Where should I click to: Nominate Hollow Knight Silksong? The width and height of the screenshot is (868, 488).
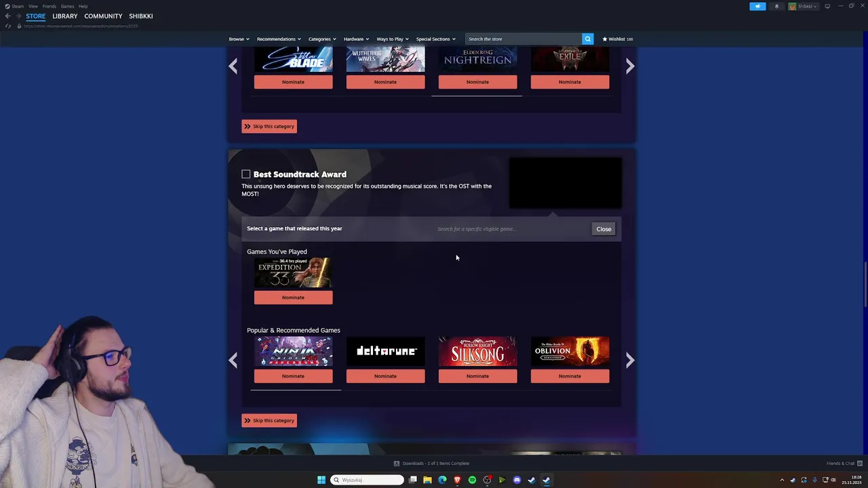tap(478, 376)
